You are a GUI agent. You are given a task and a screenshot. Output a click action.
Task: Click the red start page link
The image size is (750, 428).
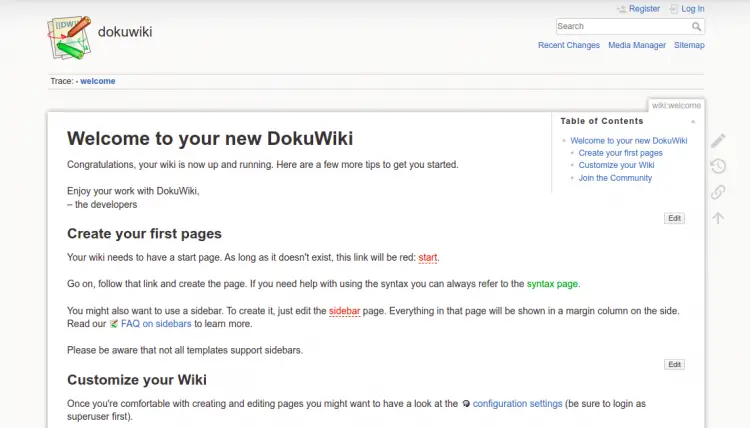click(428, 258)
